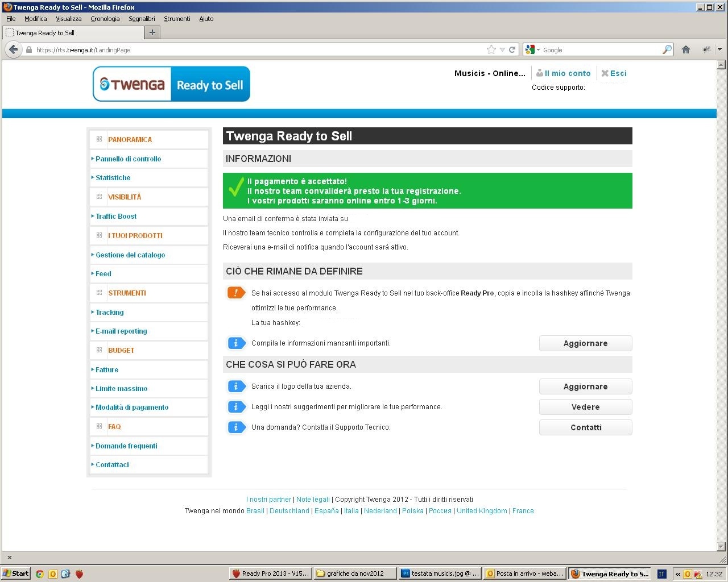Open the toolbar dropdown arrow beside the add-on icon
The image size is (728, 582).
(719, 49)
